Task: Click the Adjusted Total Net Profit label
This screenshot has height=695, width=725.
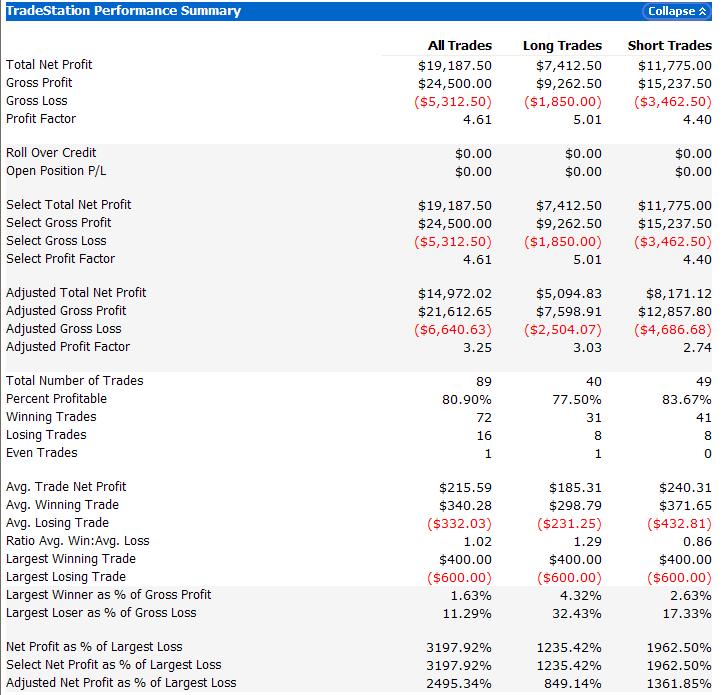Action: (76, 293)
